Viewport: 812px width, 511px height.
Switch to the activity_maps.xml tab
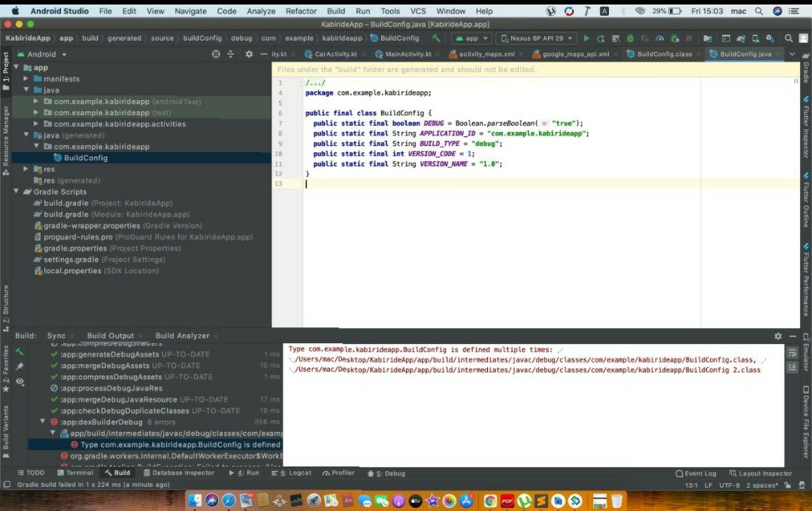coord(486,54)
